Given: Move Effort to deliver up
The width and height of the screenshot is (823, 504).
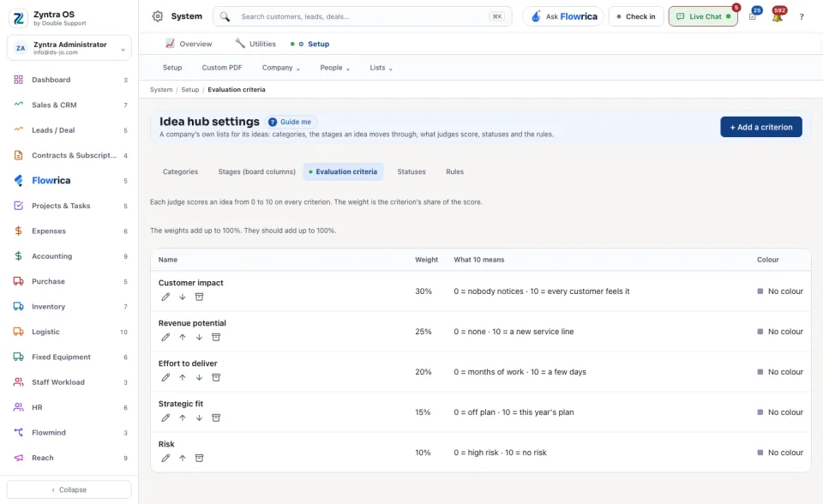Looking at the screenshot, I should (x=182, y=377).
